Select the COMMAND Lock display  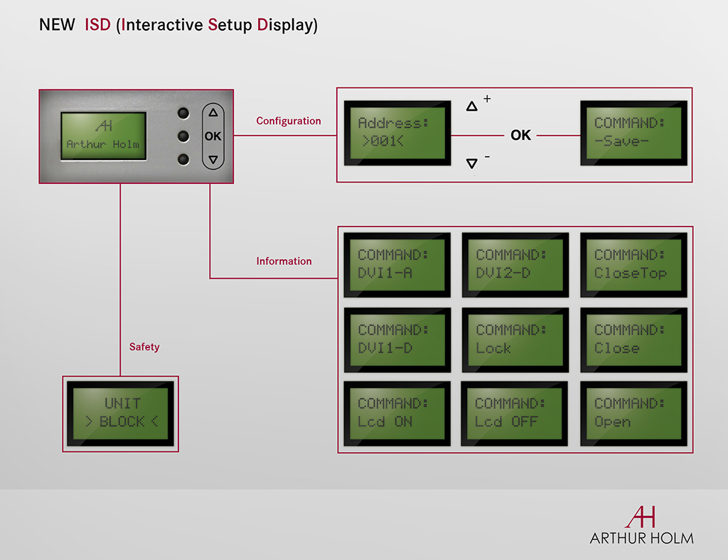pyautogui.click(x=515, y=339)
